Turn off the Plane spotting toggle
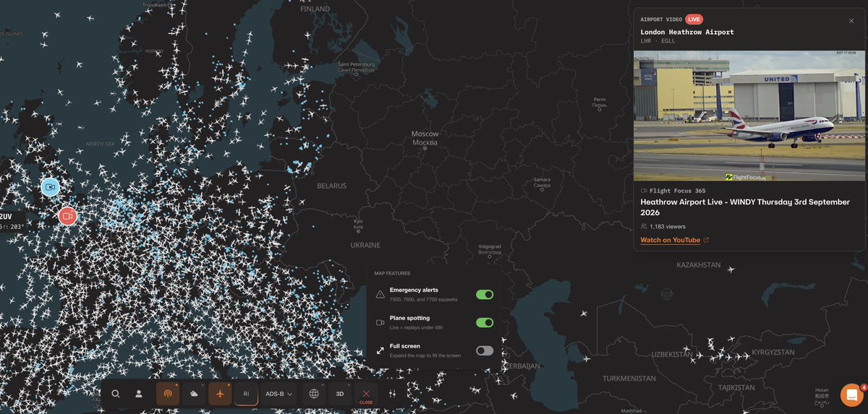The height and width of the screenshot is (414, 868). [x=485, y=322]
